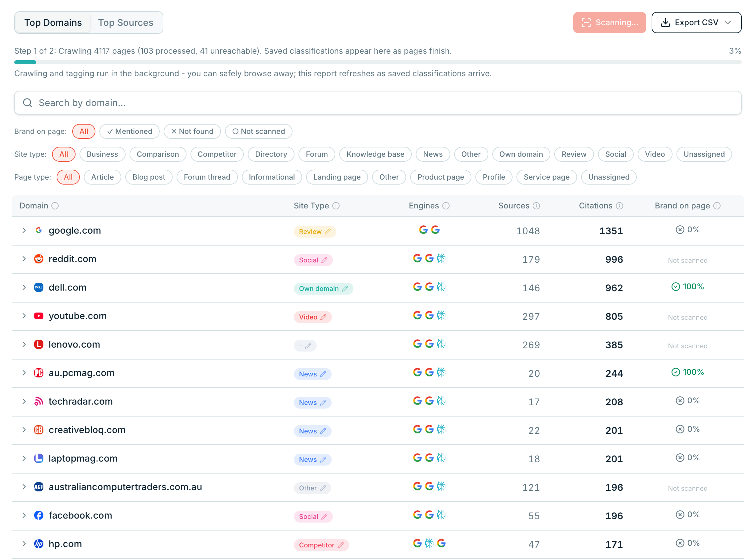Edit the Review site type for google.com
This screenshot has width=754, height=560.
327,232
